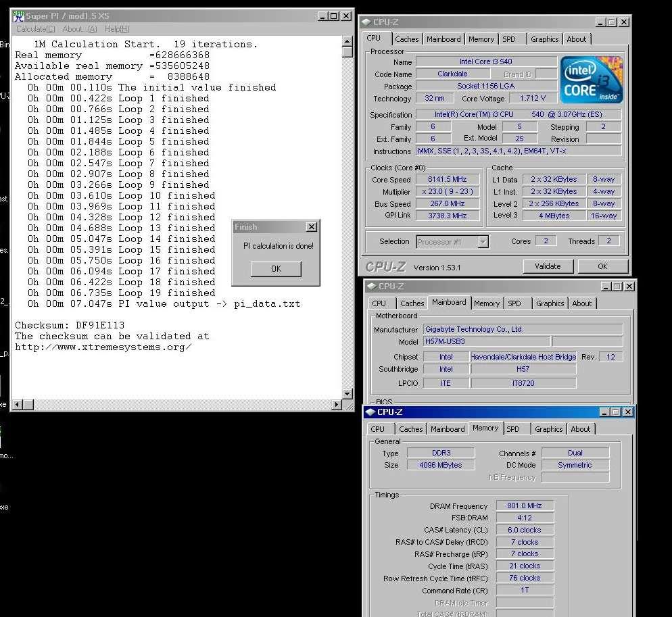The height and width of the screenshot is (617, 672).
Task: Click the xtremesystems.org URL text in Super PI
Action: (103, 347)
